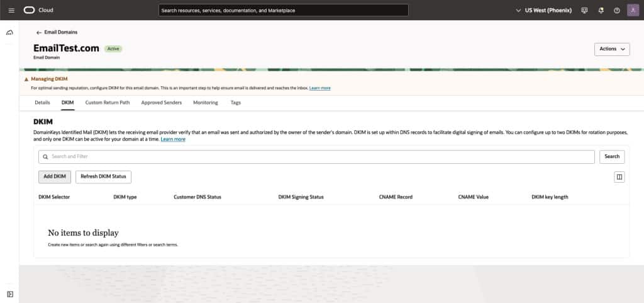
Task: Open Learn more link in the DKIM description
Action: (x=173, y=139)
